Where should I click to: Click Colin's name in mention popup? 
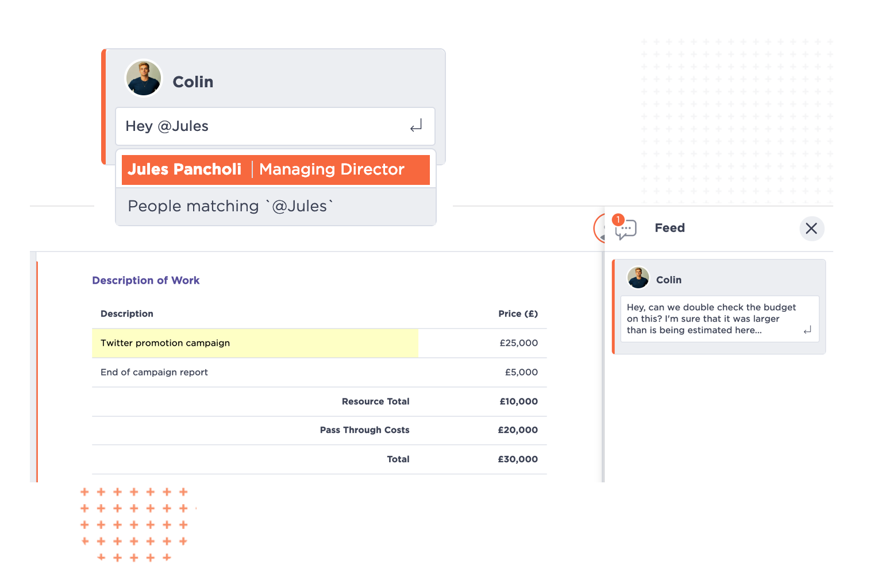(x=193, y=82)
